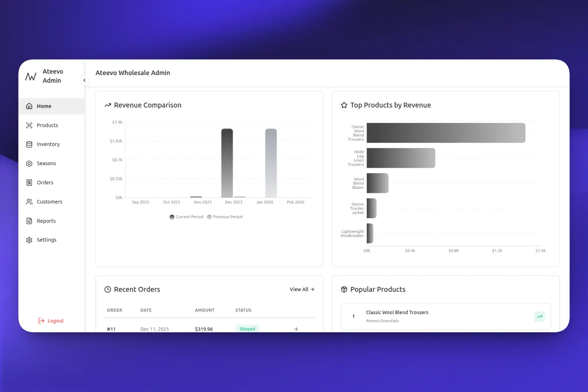The image size is (588, 392).
Task: Click the Home house icon
Action: pyautogui.click(x=29, y=106)
